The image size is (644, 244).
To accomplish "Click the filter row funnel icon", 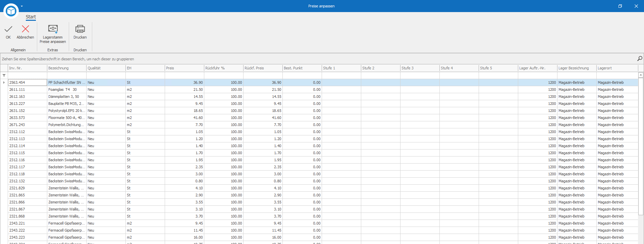I will click(x=4, y=75).
